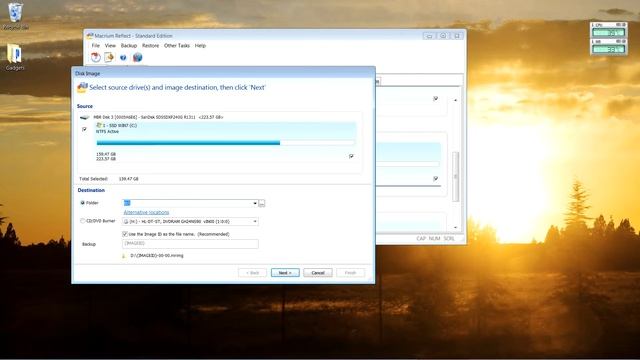Click the warning icon beside the image file path
Screen dimensions: 640x360
pyautogui.click(x=124, y=256)
